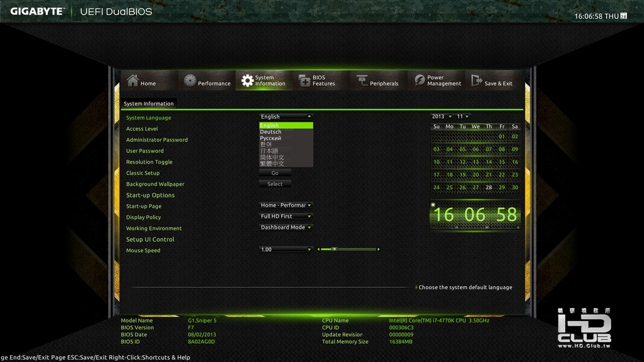Click slider left arrow to decrease mouse speed
This screenshot has width=644, height=362.
tap(318, 249)
